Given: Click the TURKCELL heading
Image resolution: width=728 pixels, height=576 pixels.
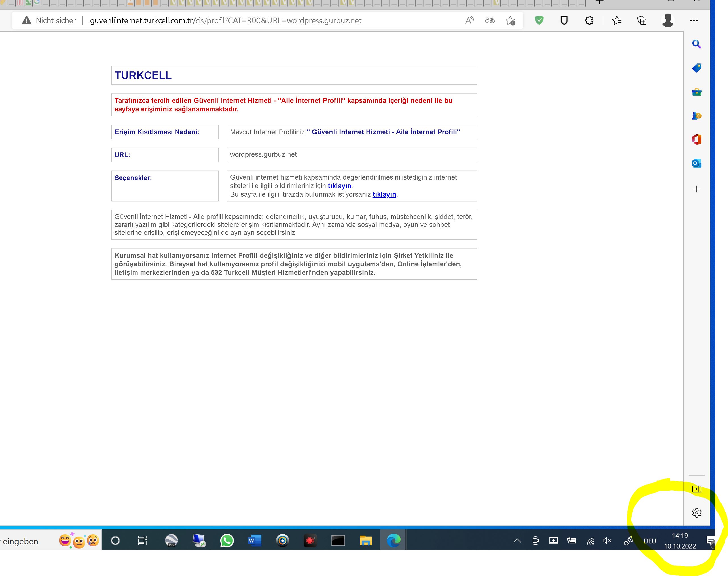Looking at the screenshot, I should (x=143, y=75).
